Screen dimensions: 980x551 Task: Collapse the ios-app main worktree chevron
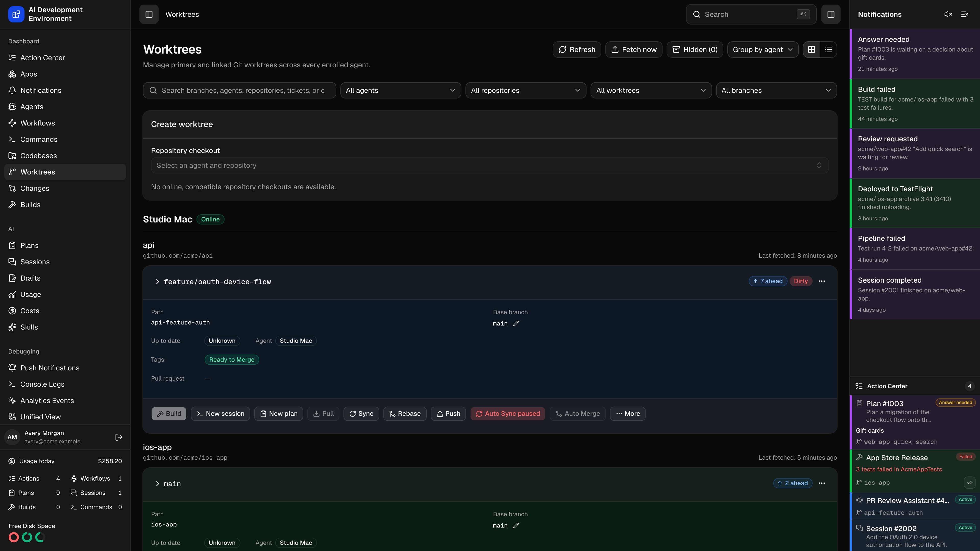157,484
